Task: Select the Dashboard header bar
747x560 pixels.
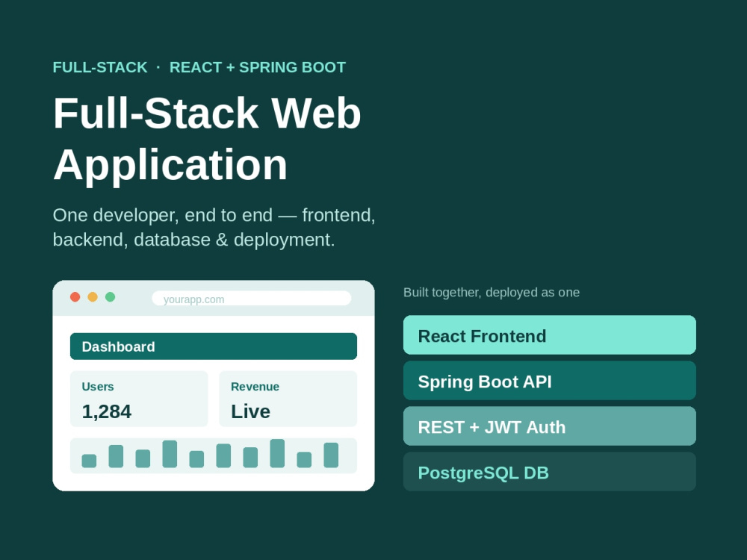Action: tap(214, 346)
